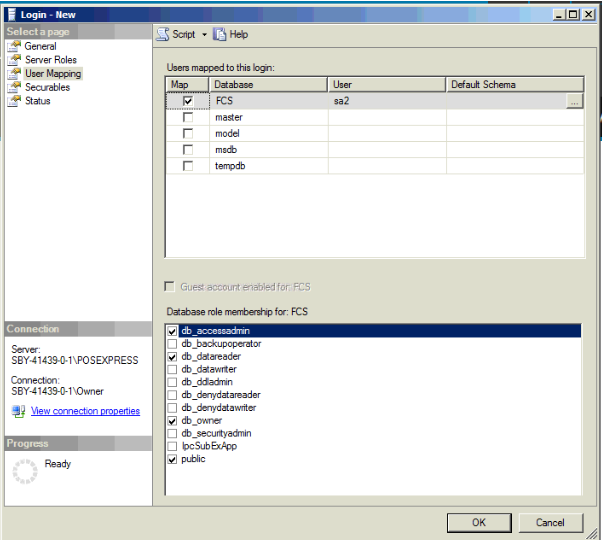Uncheck the Map checkbox for FCS
The height and width of the screenshot is (540, 602).
click(x=188, y=101)
